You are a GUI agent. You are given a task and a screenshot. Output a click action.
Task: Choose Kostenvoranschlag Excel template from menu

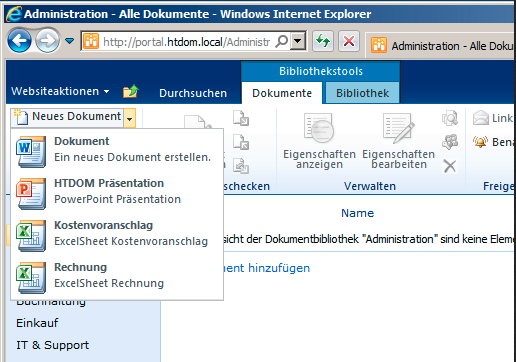coord(117,233)
